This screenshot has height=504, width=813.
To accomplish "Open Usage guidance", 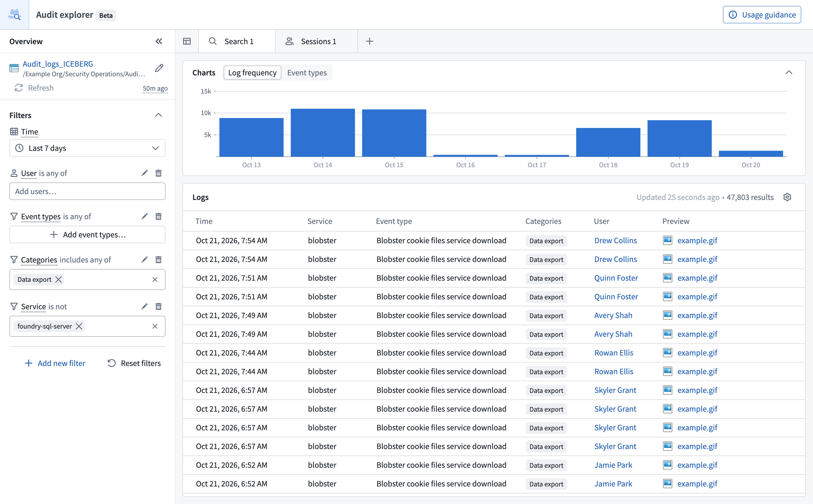I will click(x=762, y=15).
